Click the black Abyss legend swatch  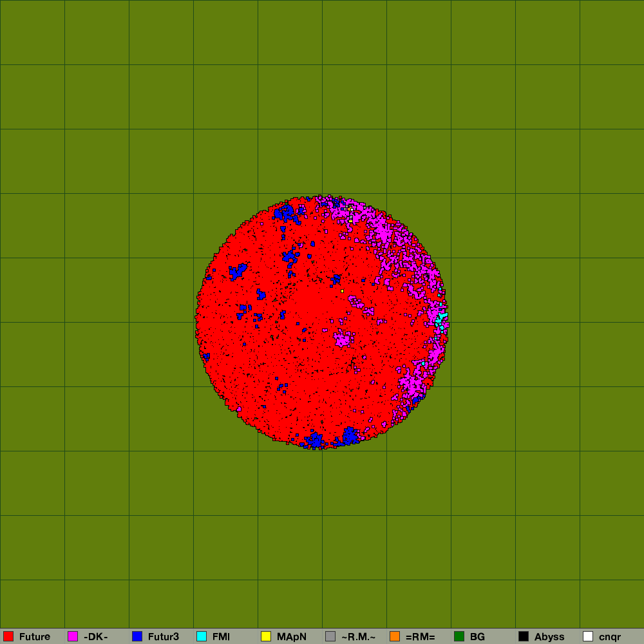524,636
